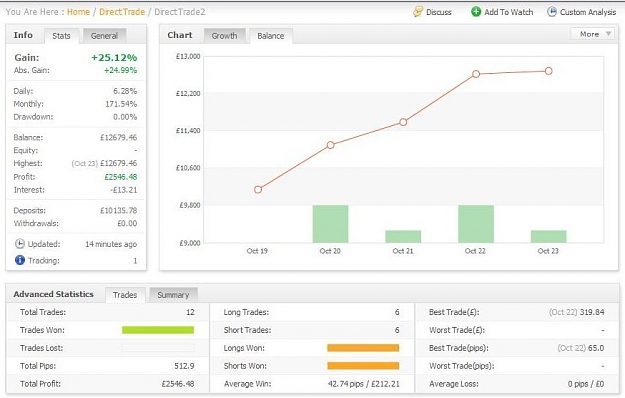The width and height of the screenshot is (625, 398).
Task: Click the 6.28% Daily value
Action: pos(125,91)
